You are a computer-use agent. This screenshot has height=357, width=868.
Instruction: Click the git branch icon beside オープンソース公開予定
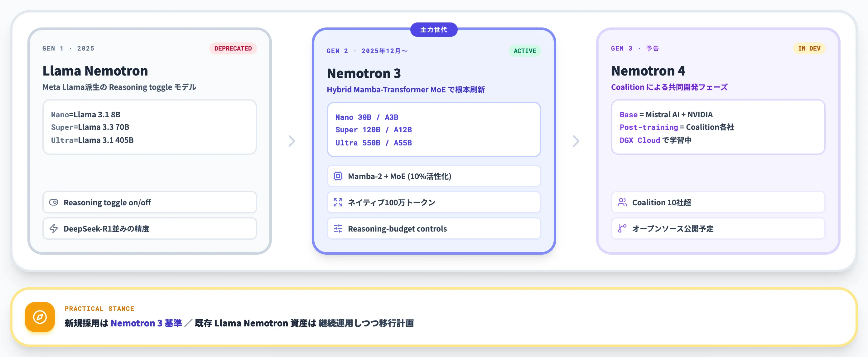[622, 228]
